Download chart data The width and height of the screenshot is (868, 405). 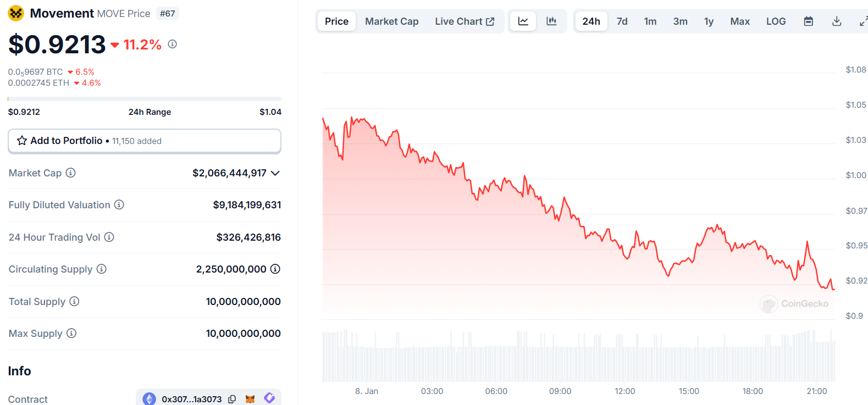tap(837, 21)
